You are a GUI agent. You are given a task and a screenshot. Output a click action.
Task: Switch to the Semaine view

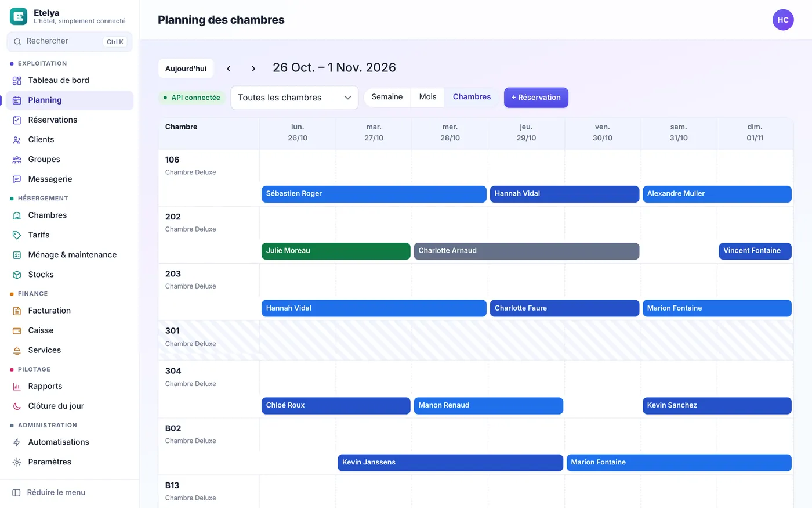[x=387, y=97]
